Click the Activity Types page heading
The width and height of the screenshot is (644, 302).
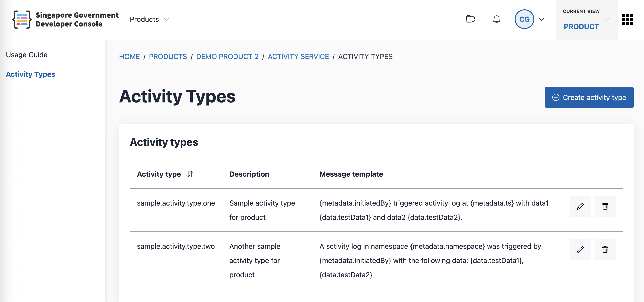coord(177,97)
